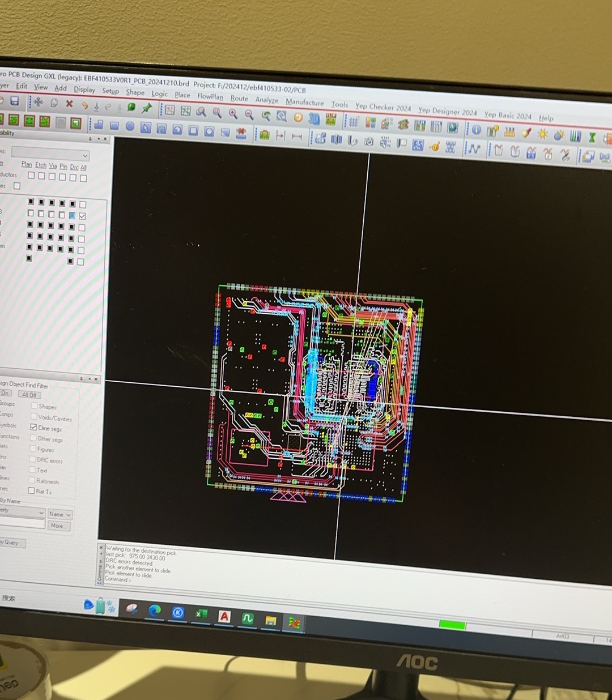The width and height of the screenshot is (612, 700).
Task: Open the Route menu
Action: coord(239,98)
